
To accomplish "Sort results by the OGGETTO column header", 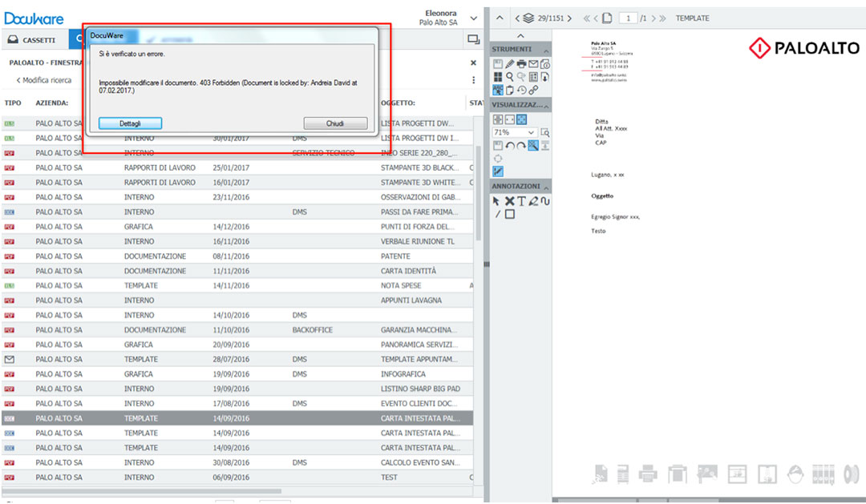I will 398,103.
